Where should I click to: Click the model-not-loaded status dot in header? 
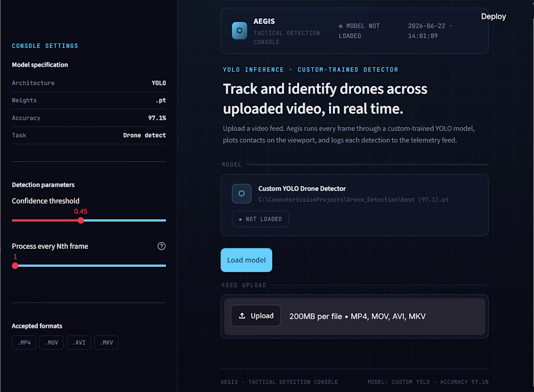click(x=341, y=26)
